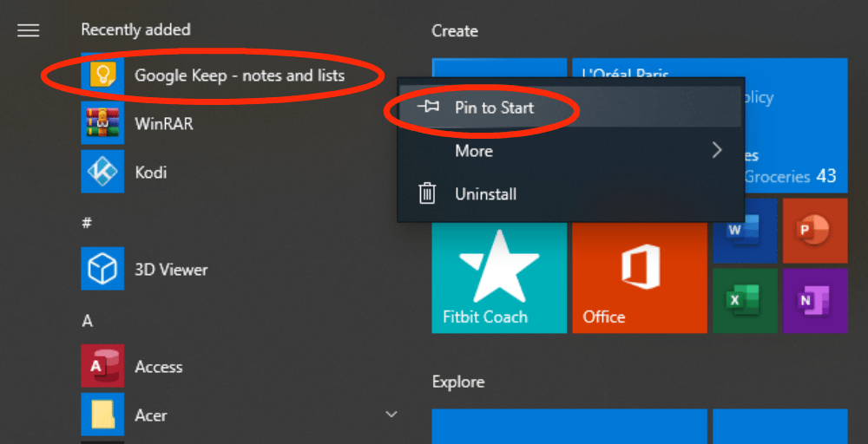Open Kodi app icon
This screenshot has height=444, width=868.
pos(102,172)
